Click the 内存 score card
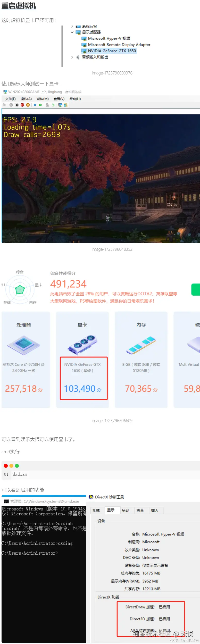Image resolution: width=200 pixels, height=644 pixels. 141,360
